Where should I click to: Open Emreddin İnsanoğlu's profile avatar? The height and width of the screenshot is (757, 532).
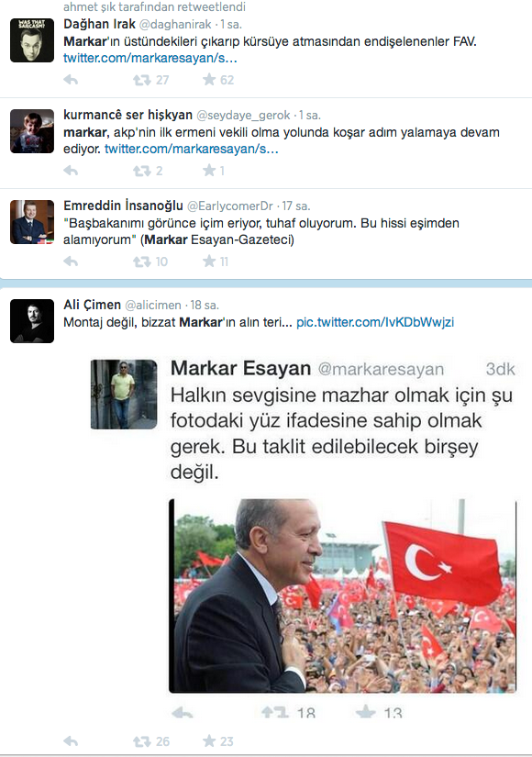click(x=32, y=222)
